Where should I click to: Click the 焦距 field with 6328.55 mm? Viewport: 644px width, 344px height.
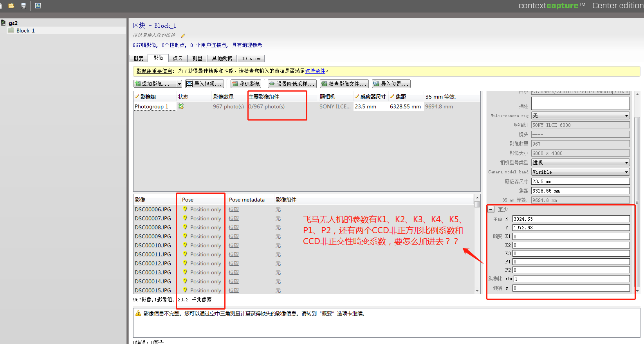(580, 191)
